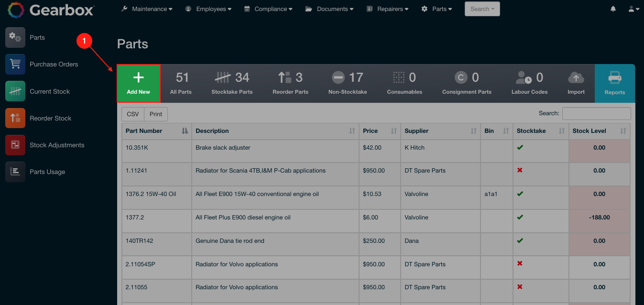Screen dimensions: 644x305
Task: Open the Purchase Orders cart icon
Action: [x=15, y=64]
